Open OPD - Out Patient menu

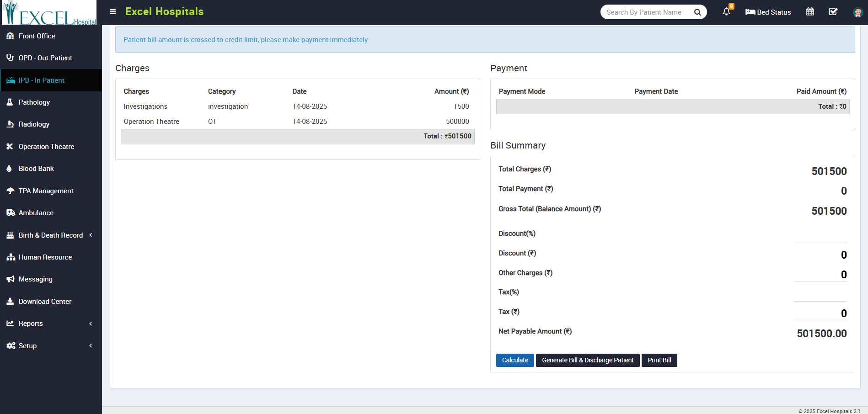click(x=45, y=58)
